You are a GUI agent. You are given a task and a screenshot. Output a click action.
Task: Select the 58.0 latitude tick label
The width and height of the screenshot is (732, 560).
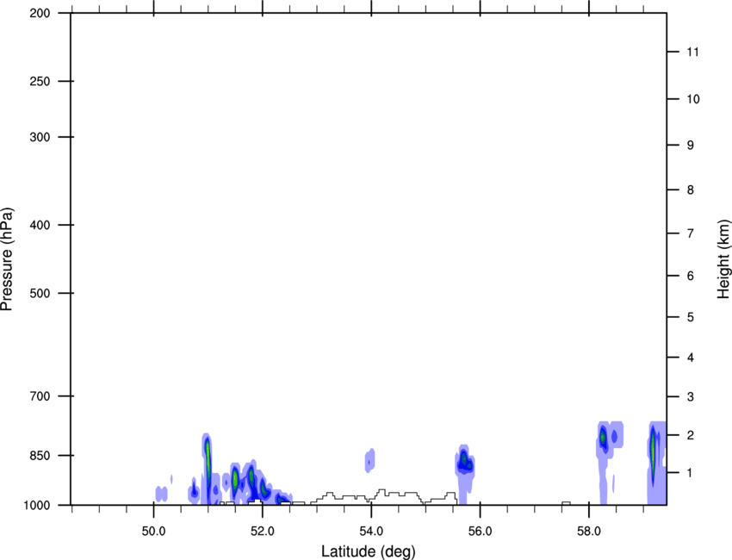(588, 532)
